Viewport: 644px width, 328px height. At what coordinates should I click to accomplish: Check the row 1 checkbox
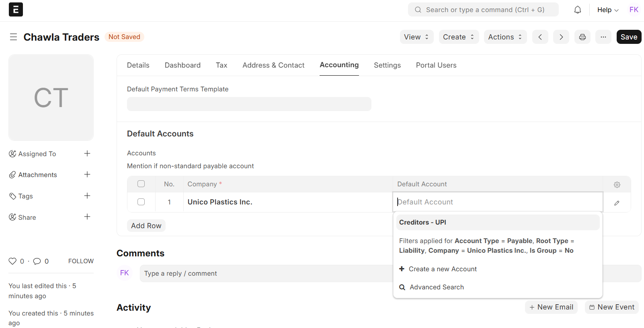(141, 202)
